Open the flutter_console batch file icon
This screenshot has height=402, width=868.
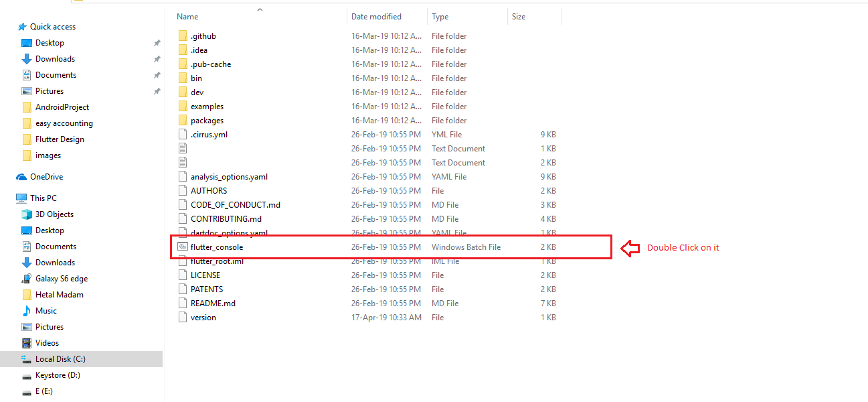point(183,247)
